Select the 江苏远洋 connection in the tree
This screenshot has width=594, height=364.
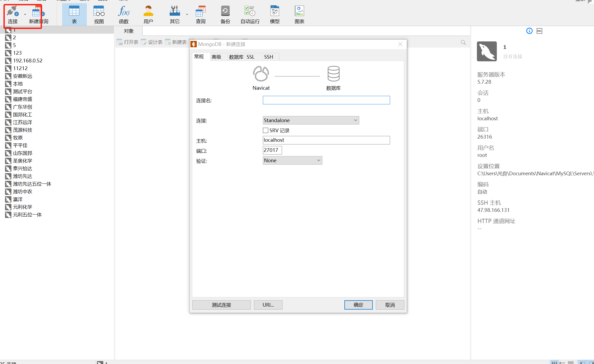tap(23, 122)
